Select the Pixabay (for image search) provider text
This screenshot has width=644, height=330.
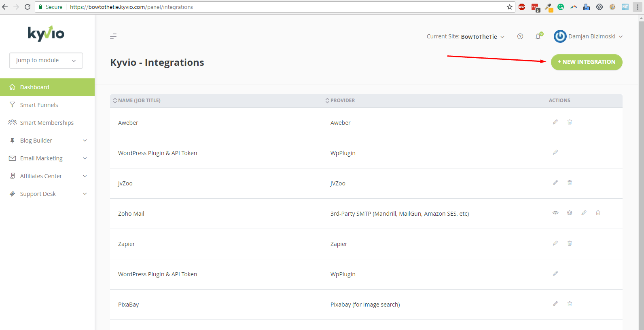[x=365, y=305]
